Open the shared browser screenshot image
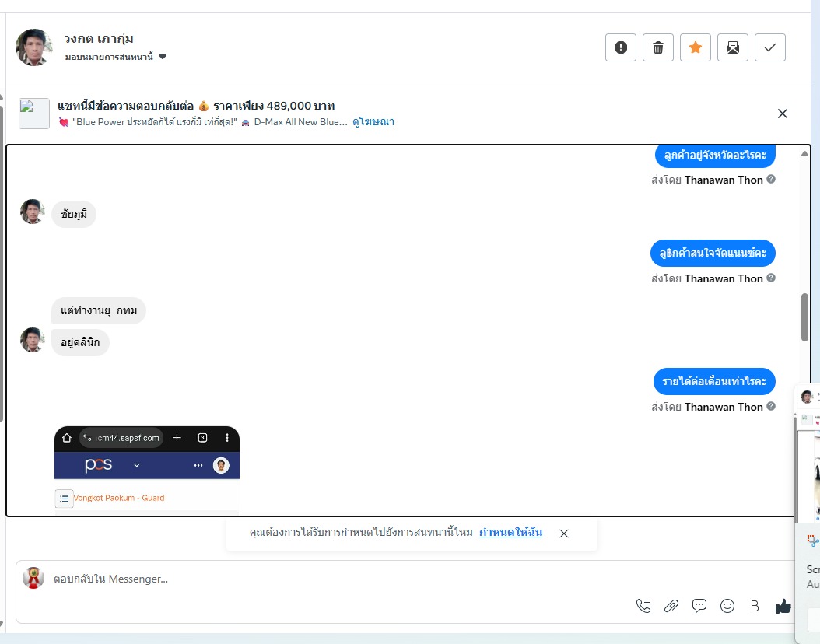820x644 pixels. pos(147,471)
